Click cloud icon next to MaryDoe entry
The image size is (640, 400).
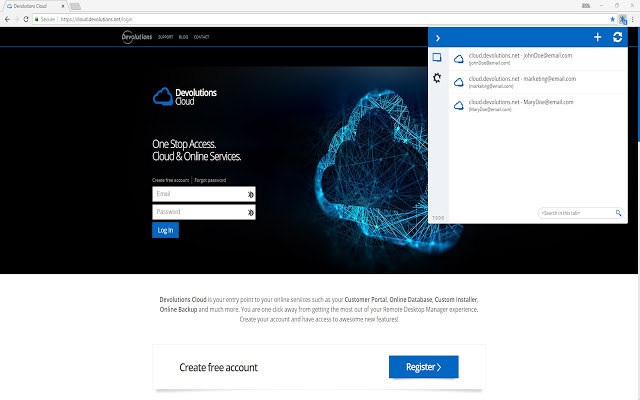tap(459, 106)
